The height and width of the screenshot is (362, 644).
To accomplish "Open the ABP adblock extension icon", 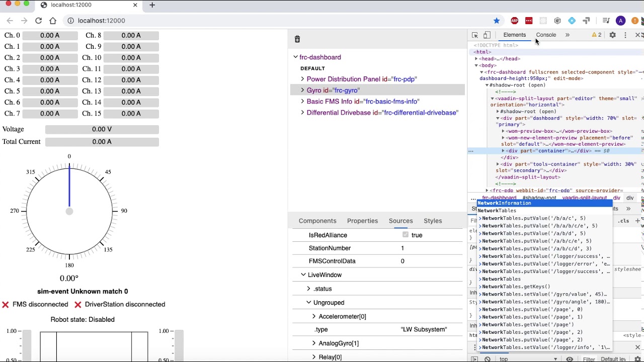I will (x=514, y=21).
